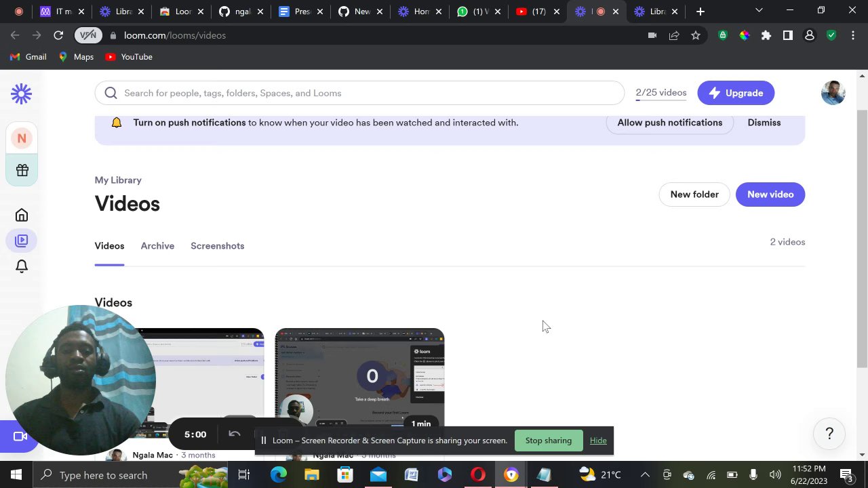The width and height of the screenshot is (868, 488).
Task: Show hidden system tray icons chevron
Action: 645,475
